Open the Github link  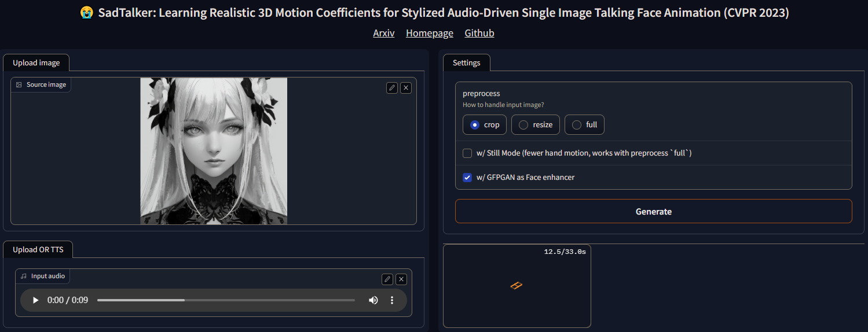479,33
